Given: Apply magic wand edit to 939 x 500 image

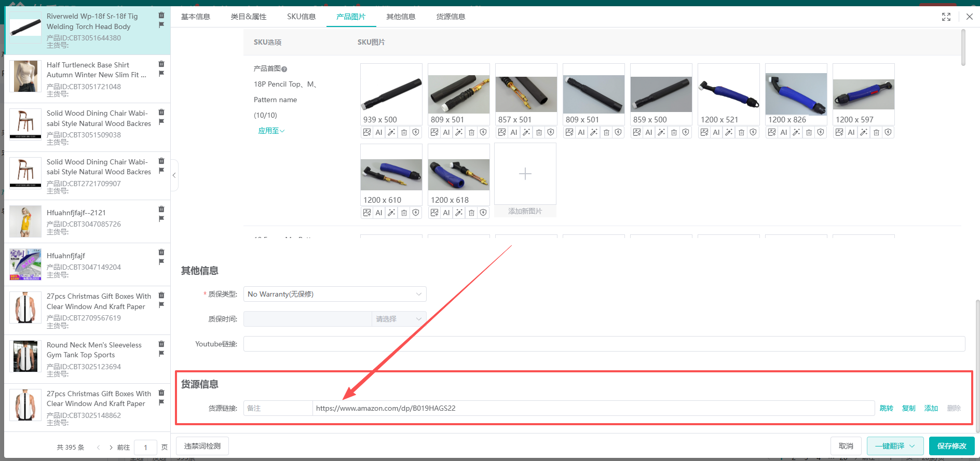Looking at the screenshot, I should 391,132.
